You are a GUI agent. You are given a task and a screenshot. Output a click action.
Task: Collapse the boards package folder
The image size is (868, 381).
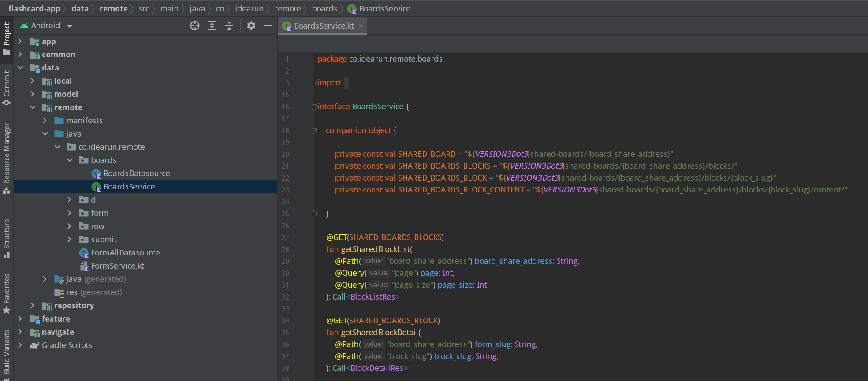[x=70, y=160]
